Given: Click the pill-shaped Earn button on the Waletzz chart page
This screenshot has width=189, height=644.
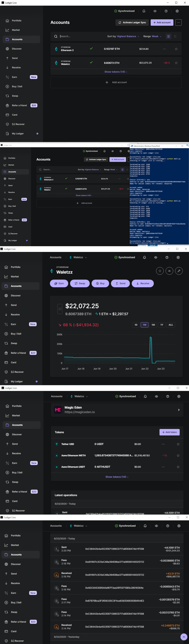Looking at the screenshot, I should click(59, 284).
